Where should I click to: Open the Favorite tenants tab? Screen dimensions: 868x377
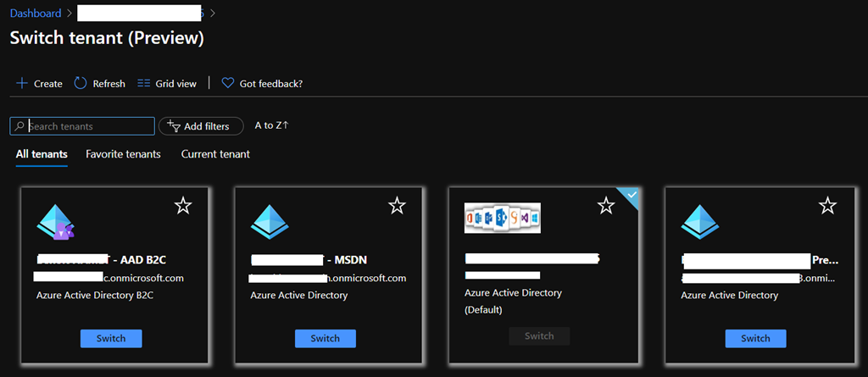[x=123, y=154]
